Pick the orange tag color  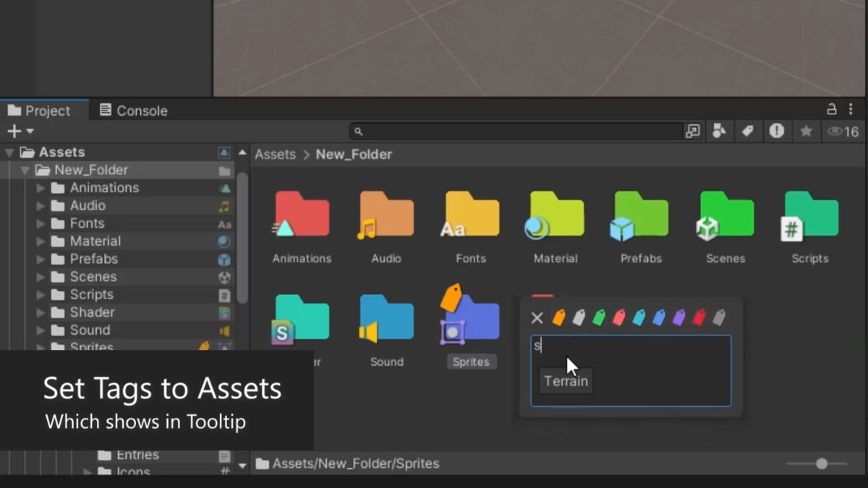click(558, 317)
